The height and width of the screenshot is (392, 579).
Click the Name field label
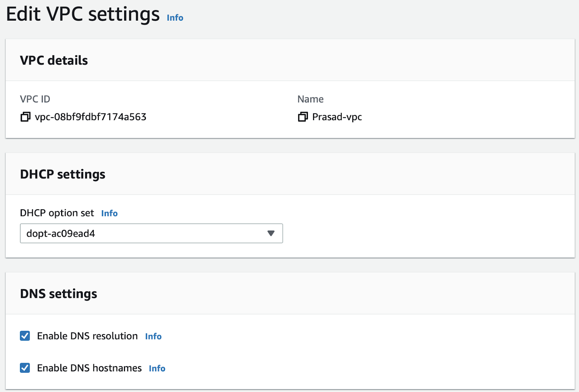click(x=310, y=99)
